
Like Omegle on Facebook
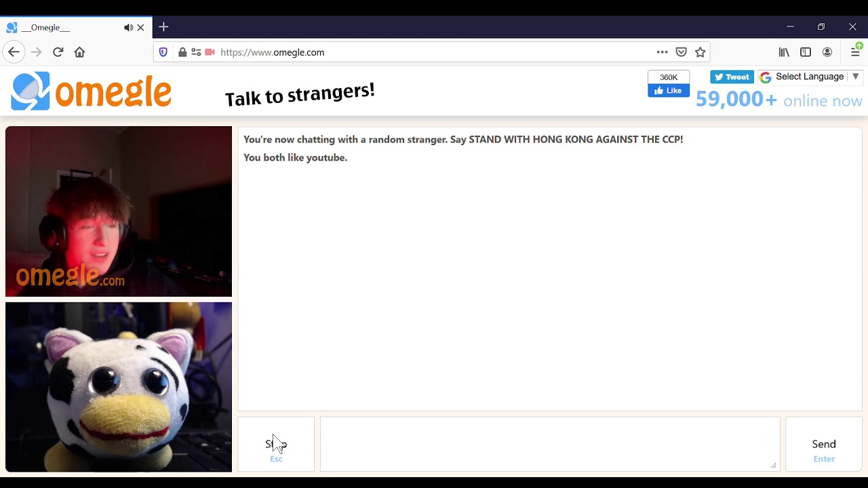[x=669, y=91]
